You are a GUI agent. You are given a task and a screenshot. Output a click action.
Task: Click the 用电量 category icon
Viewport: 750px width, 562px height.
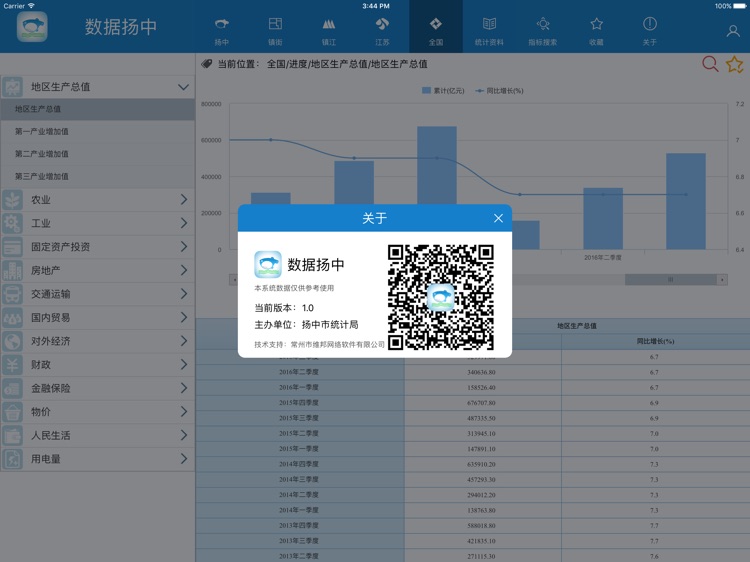12,459
